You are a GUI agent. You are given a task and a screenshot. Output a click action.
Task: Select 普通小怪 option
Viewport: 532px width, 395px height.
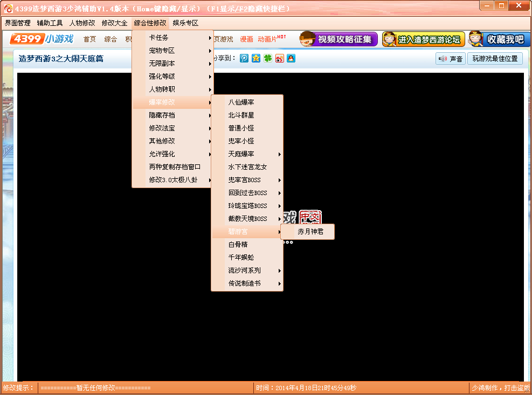click(247, 128)
